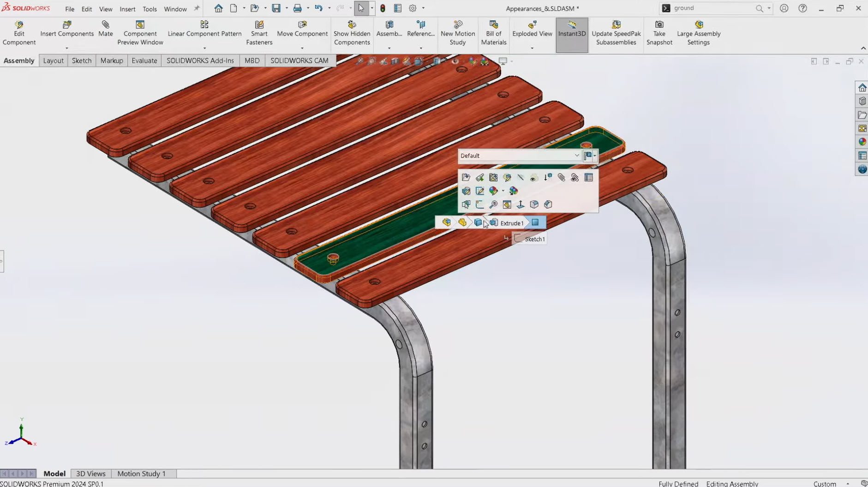Image resolution: width=868 pixels, height=487 pixels.
Task: Open Large Assembly Settings
Action: (x=698, y=32)
